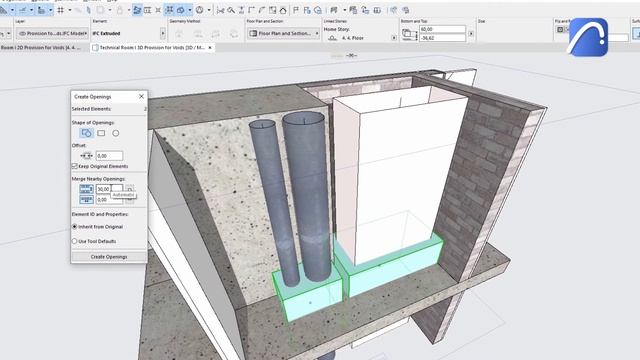The height and width of the screenshot is (360, 640).
Task: Open the orbit icon dropdown arrow
Action: pyautogui.click(x=209, y=10)
